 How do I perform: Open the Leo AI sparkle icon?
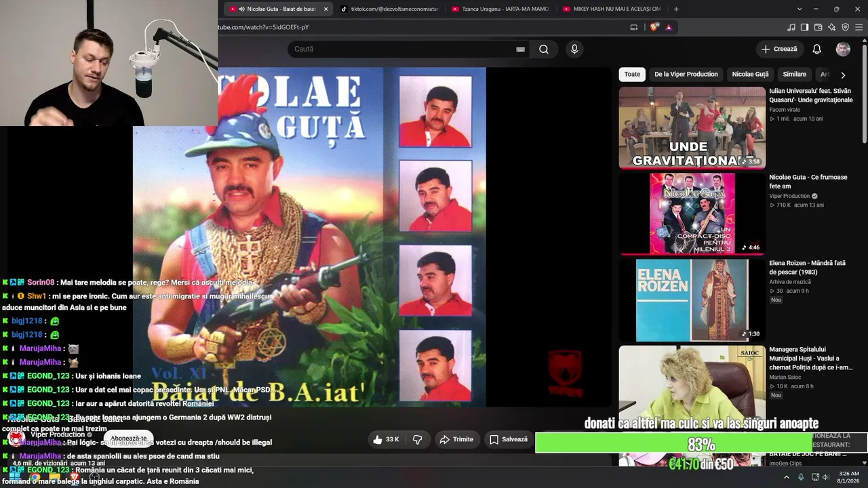click(831, 27)
